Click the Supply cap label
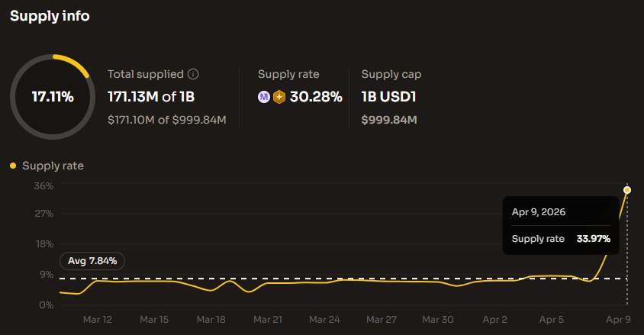This screenshot has height=335, width=644. click(391, 74)
